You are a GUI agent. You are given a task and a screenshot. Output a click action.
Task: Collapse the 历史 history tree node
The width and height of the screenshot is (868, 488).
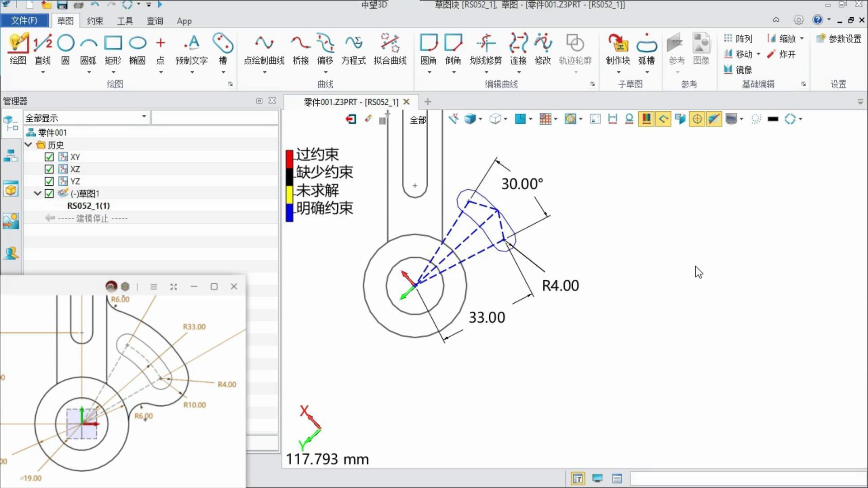[28, 145]
